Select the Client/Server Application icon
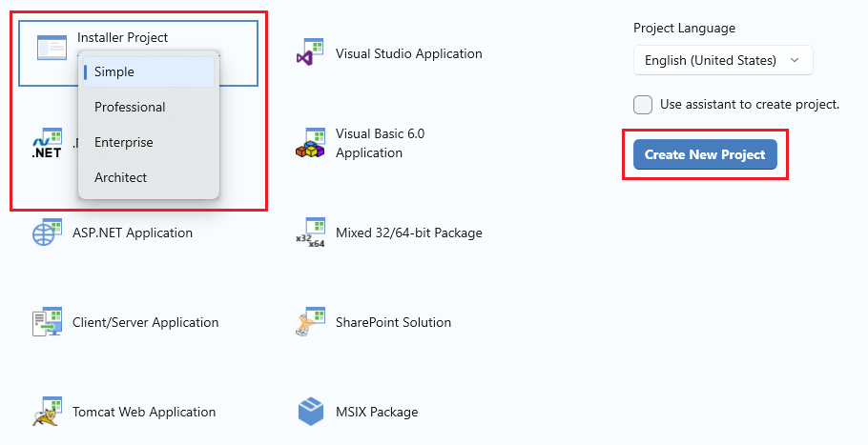The height and width of the screenshot is (445, 868). click(47, 322)
